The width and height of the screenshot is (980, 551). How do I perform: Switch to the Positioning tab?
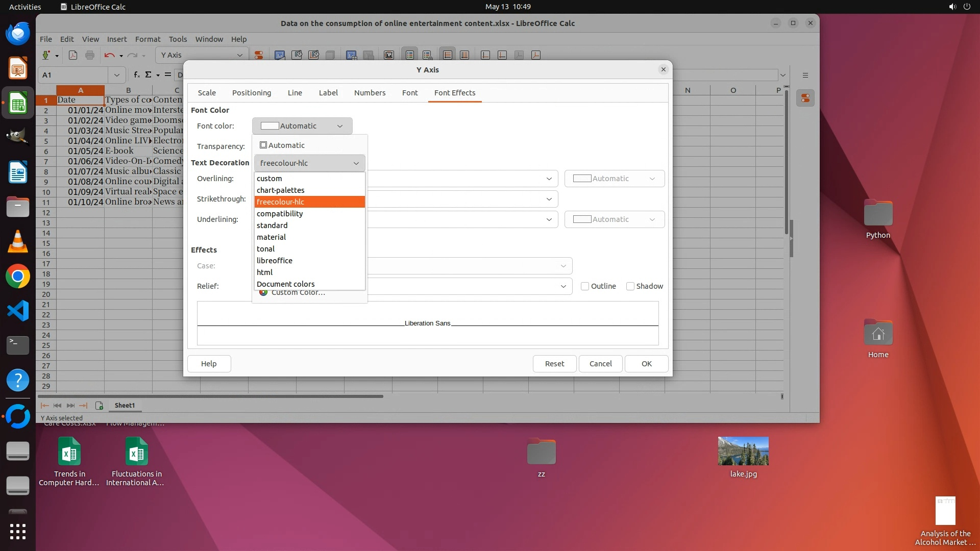tap(251, 93)
